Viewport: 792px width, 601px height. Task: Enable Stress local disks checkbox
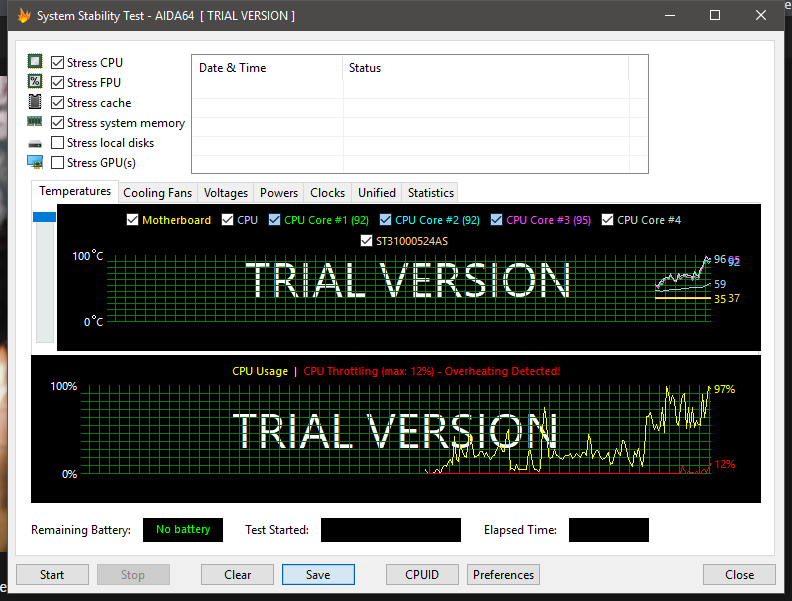click(58, 142)
